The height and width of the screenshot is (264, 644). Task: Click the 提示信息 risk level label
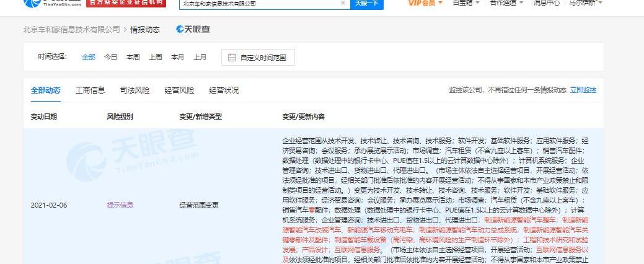tap(120, 205)
